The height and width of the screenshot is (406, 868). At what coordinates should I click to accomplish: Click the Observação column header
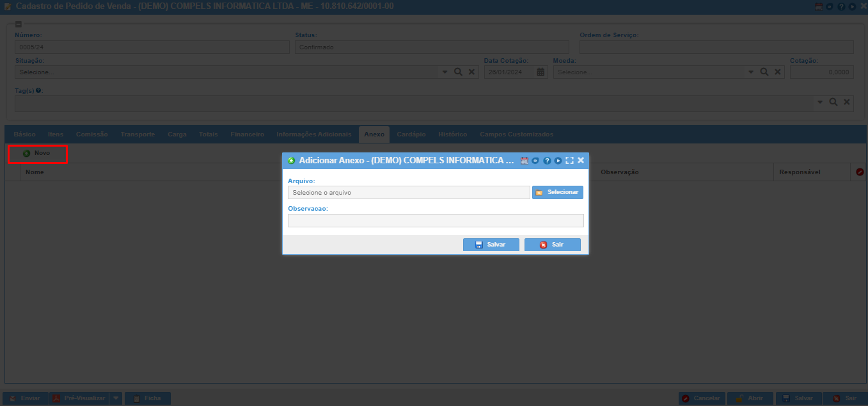(x=620, y=172)
